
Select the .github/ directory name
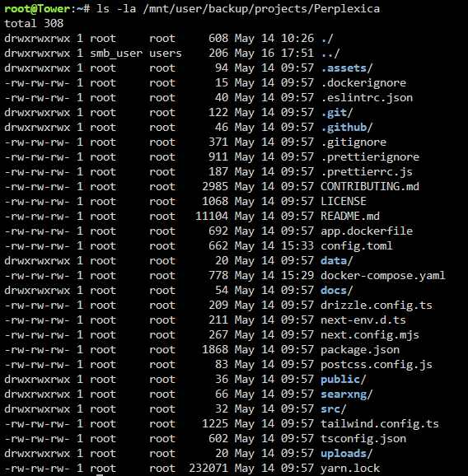click(x=347, y=128)
